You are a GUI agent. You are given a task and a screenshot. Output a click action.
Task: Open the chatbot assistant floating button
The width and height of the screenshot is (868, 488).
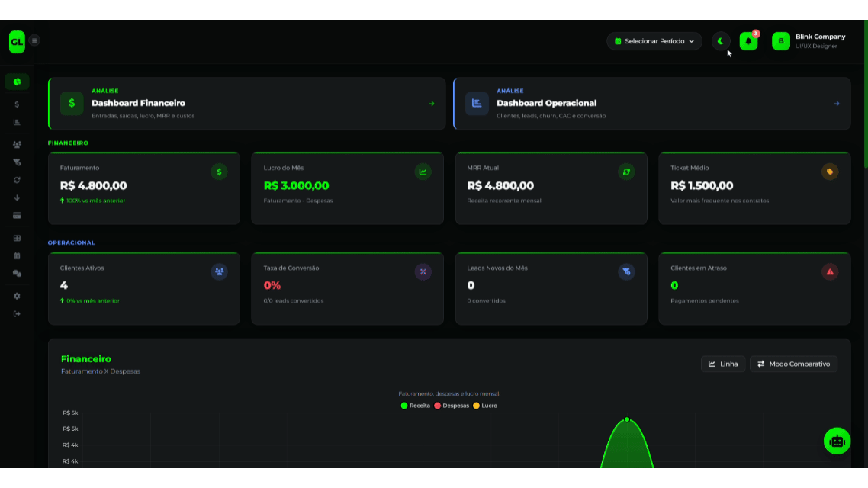tap(837, 441)
